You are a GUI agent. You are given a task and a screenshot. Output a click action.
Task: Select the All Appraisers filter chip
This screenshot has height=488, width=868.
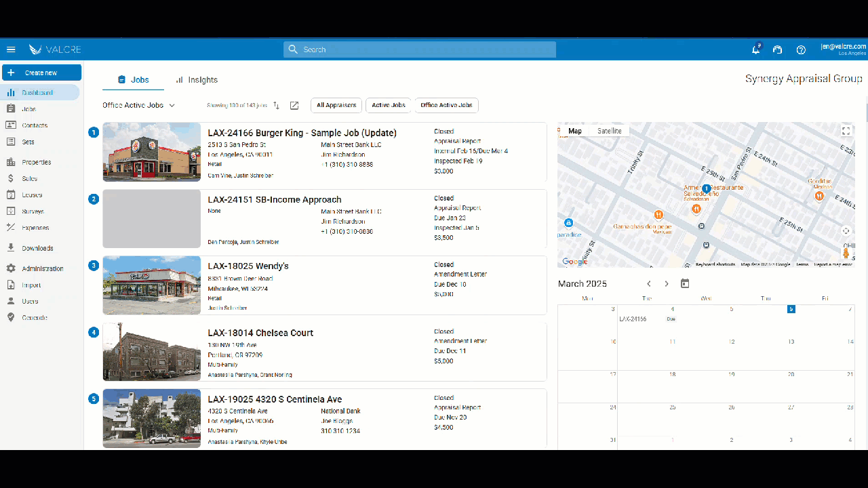click(x=336, y=105)
